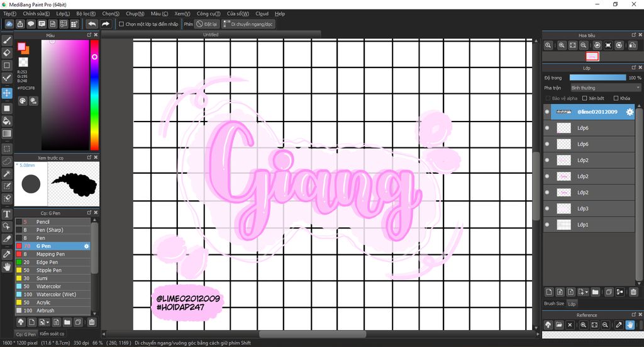644x347 pixels.
Task: Click the Đặt lại reset button
Action: coord(206,25)
